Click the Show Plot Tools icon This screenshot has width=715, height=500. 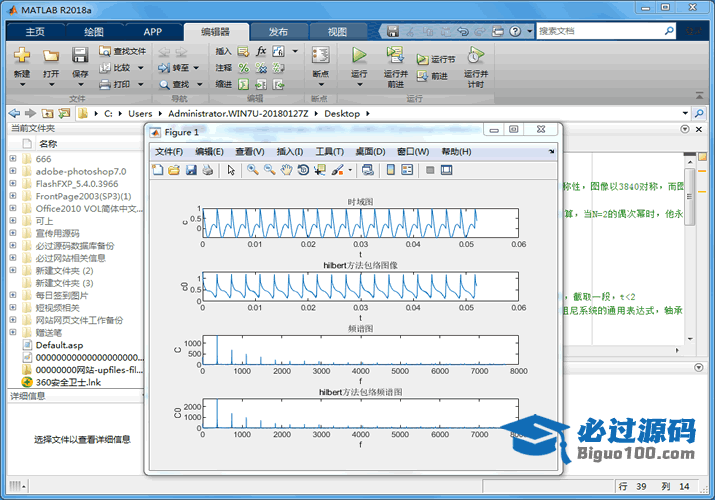[446, 170]
